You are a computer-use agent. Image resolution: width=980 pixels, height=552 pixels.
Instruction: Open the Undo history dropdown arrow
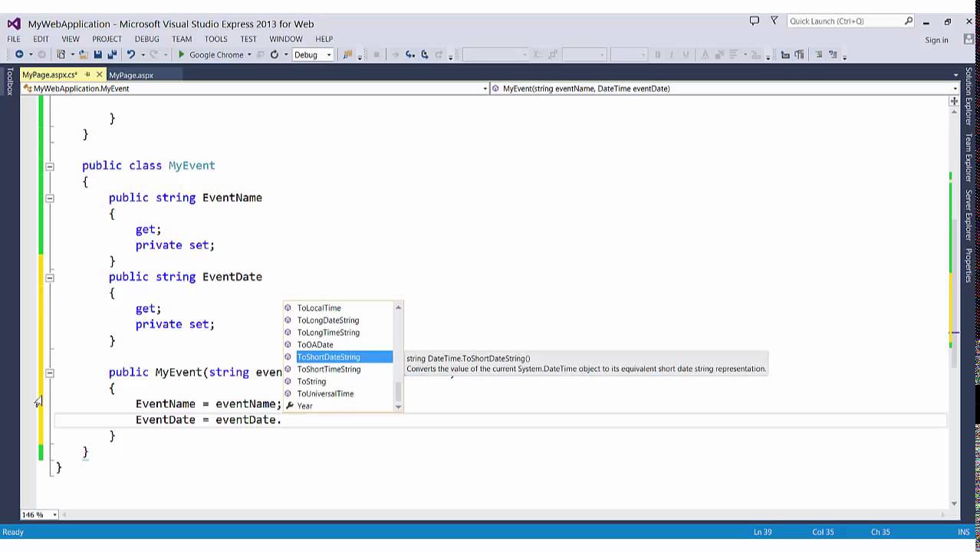coord(143,54)
